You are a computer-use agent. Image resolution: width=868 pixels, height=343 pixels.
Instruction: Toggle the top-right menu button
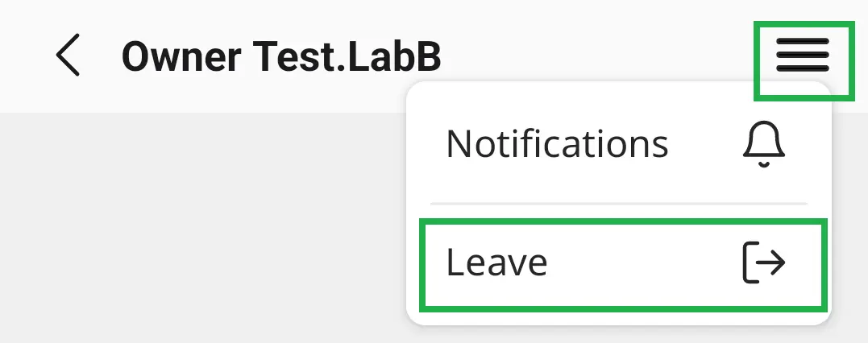pos(802,60)
